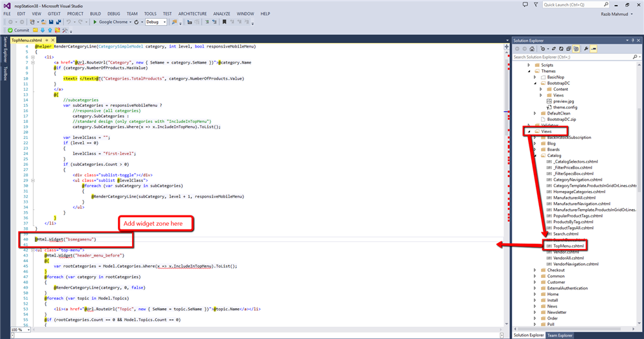
Task: Click Sync with Active Document icon
Action: point(554,49)
